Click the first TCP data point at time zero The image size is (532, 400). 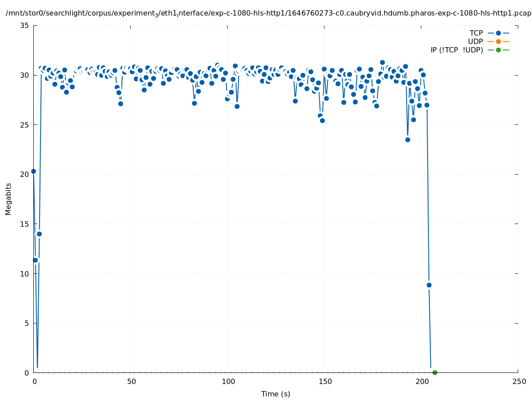(33, 171)
